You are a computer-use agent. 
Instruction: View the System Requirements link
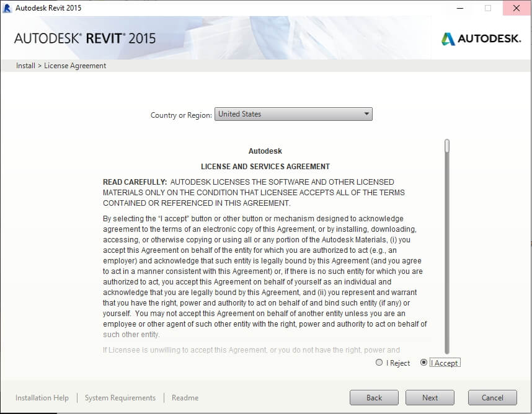click(120, 398)
